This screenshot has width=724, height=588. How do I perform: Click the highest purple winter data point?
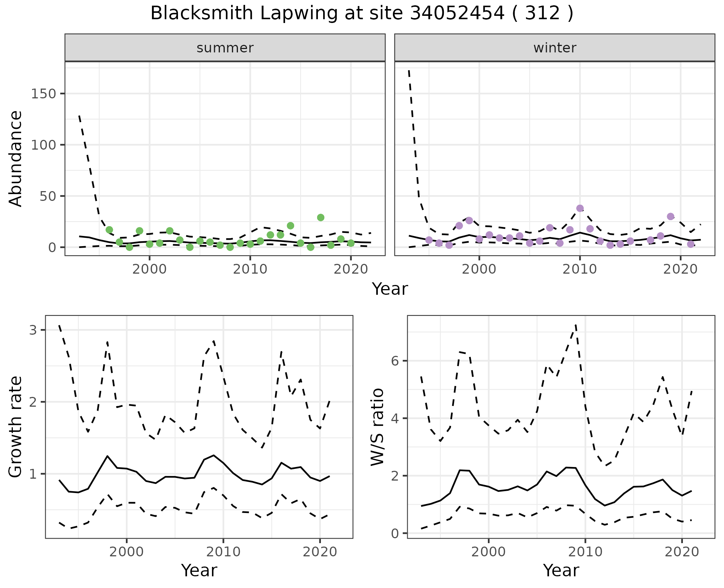(x=580, y=208)
